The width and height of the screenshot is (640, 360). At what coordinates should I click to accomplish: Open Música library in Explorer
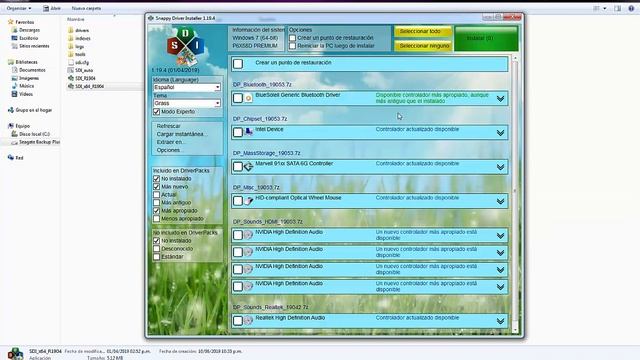point(23,86)
